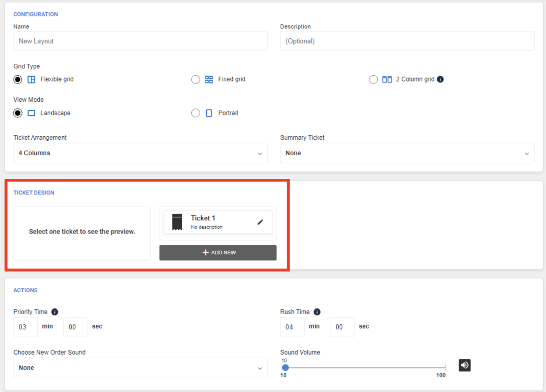Viewport: 546px width, 392px height.
Task: Click the Name input field
Action: pos(140,41)
